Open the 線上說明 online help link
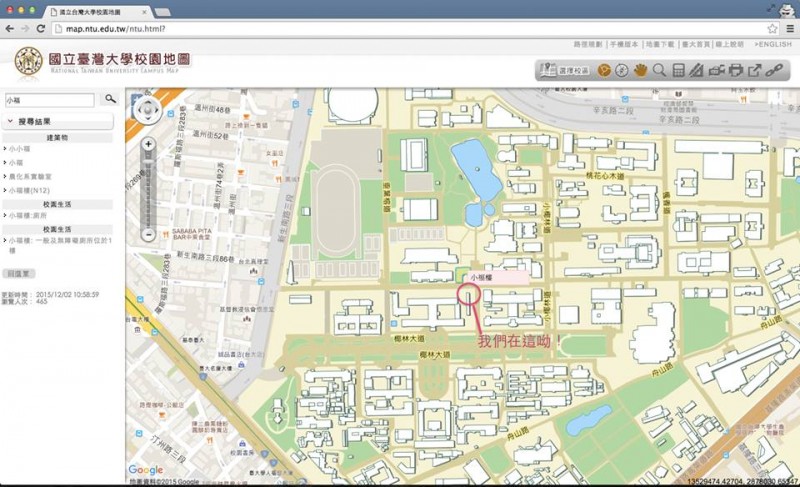This screenshot has width=800, height=487. coord(730,44)
